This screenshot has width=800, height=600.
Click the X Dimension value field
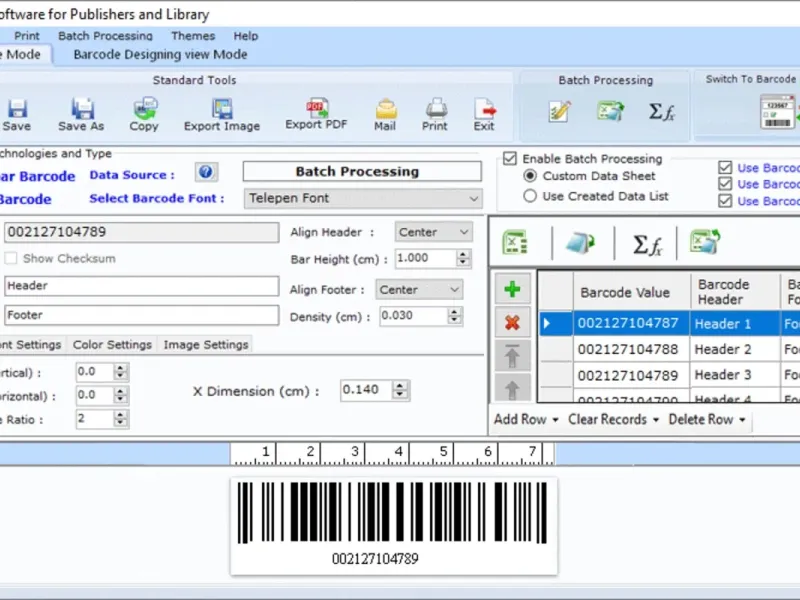pos(366,390)
